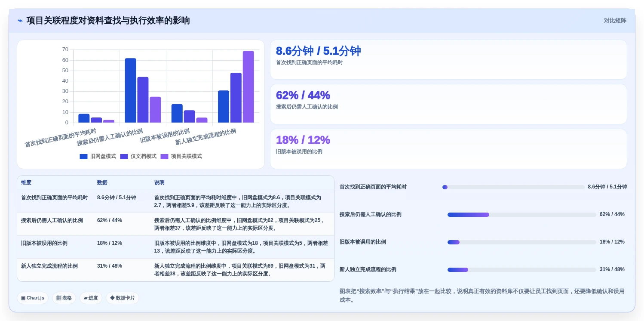Image resolution: width=644 pixels, height=321 pixels.
Task: Click the progress value 62% / 44%
Action: (x=612, y=214)
